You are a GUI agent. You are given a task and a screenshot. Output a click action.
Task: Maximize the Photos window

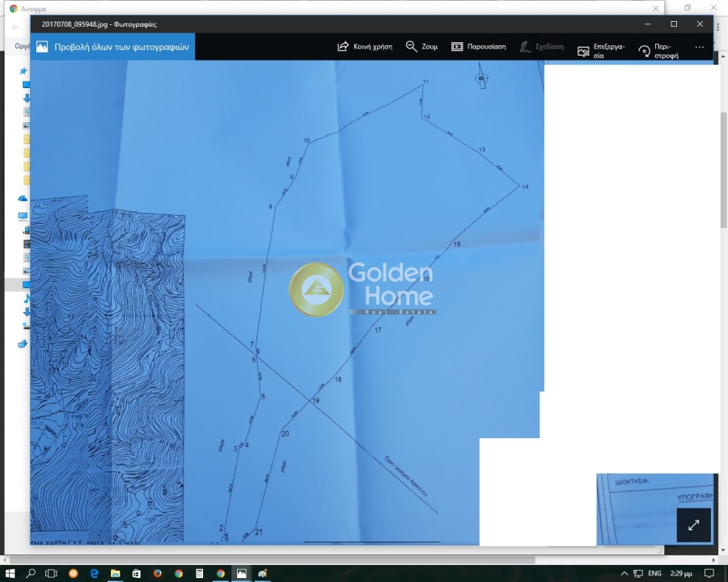click(674, 24)
